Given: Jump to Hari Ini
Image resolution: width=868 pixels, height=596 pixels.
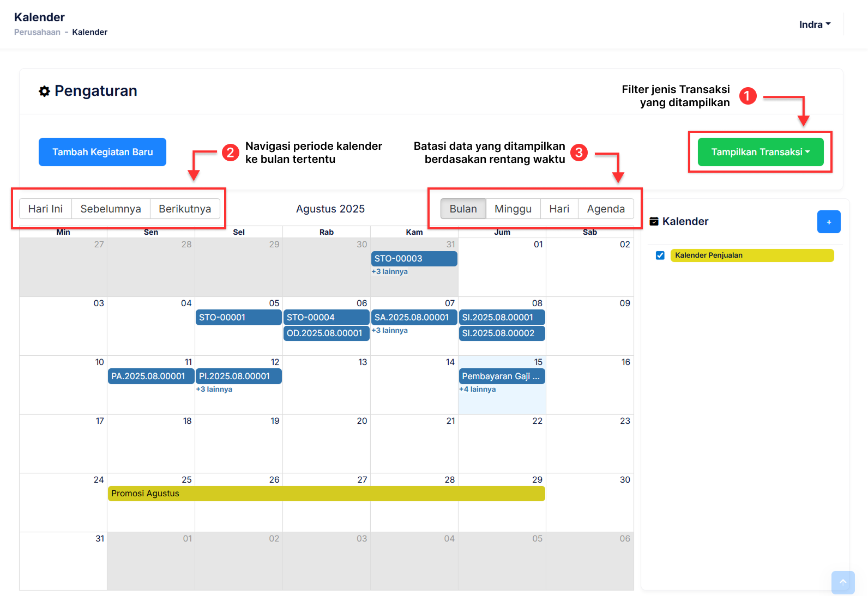Looking at the screenshot, I should point(45,209).
